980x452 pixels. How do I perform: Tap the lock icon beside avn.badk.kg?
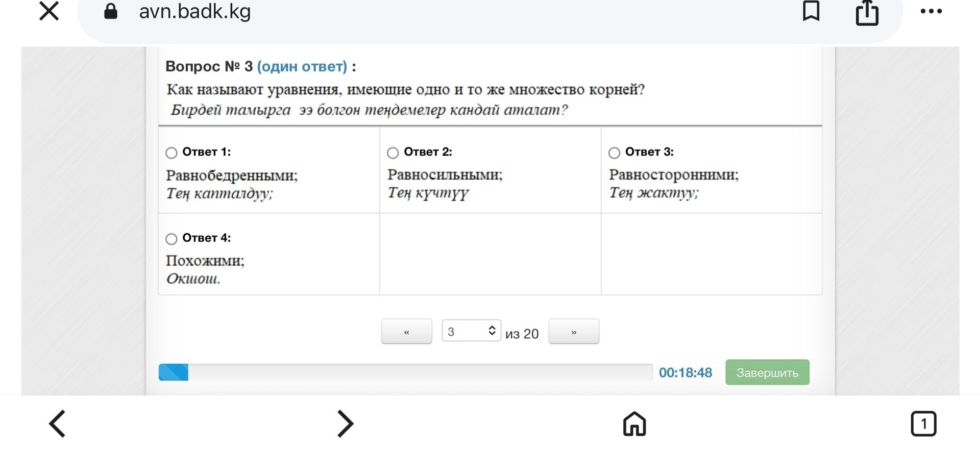(x=110, y=11)
